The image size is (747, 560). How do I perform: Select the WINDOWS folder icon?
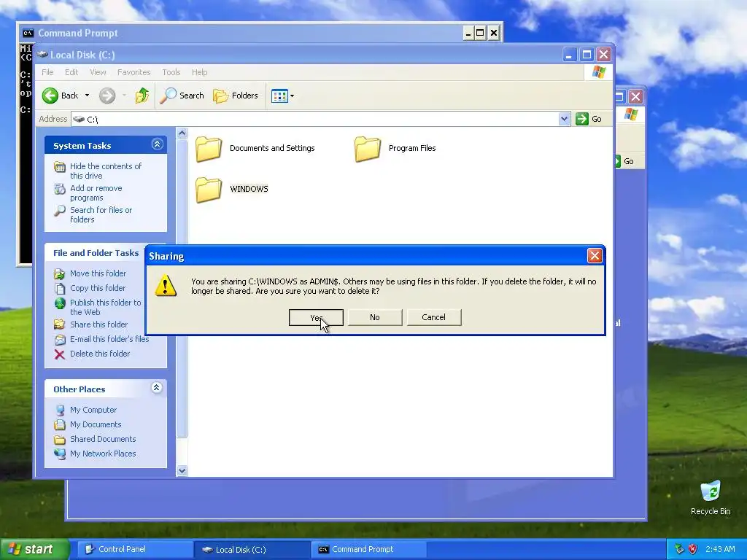point(208,189)
